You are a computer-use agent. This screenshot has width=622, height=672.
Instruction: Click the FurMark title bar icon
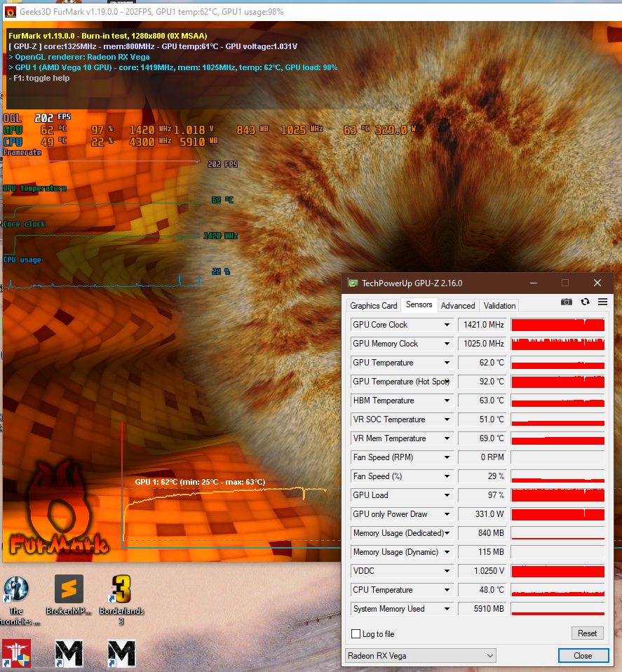[x=10, y=11]
